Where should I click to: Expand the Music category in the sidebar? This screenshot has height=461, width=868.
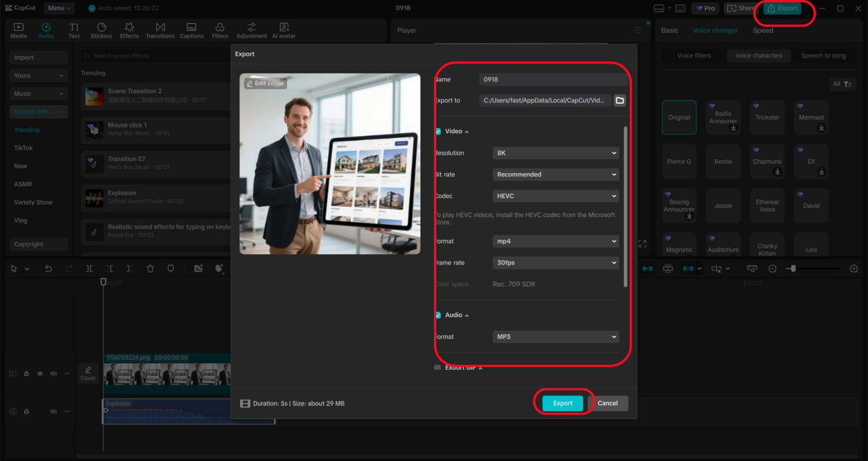click(x=39, y=93)
